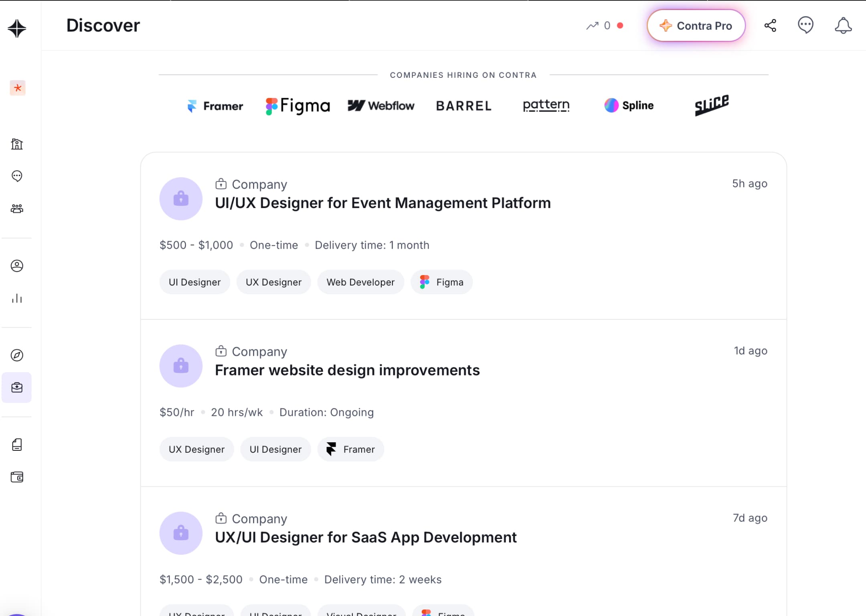Click the Framer tool tag
The image size is (866, 616).
(351, 449)
